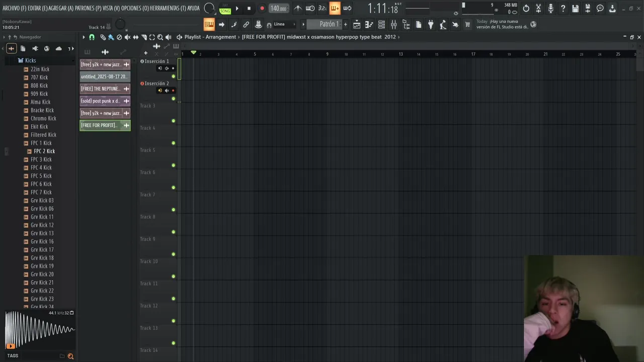Viewport: 644px width, 362px height.
Task: Toggle the playlist snap magnet
Action: (x=92, y=37)
